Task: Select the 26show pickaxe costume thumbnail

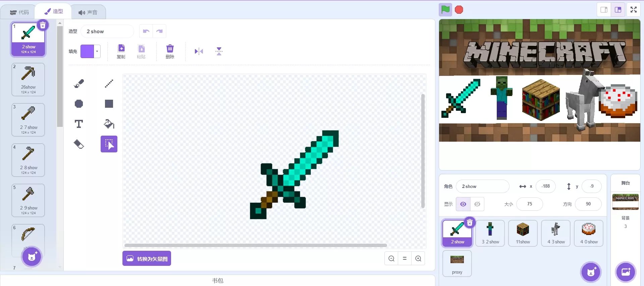Action: (x=29, y=80)
